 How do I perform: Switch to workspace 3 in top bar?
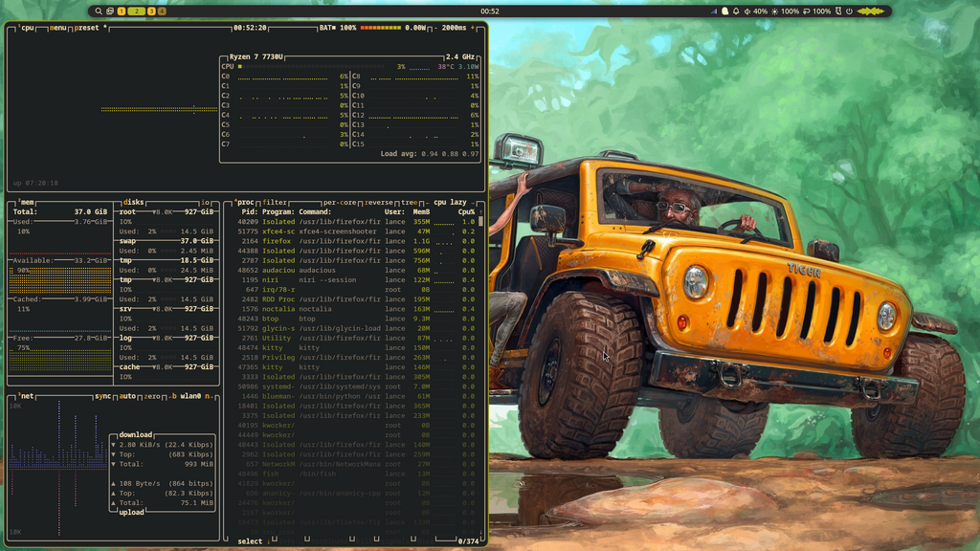click(x=151, y=11)
